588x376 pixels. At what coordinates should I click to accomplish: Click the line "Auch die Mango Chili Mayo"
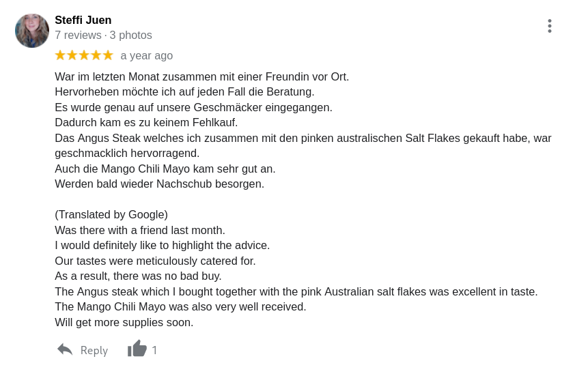[165, 169]
